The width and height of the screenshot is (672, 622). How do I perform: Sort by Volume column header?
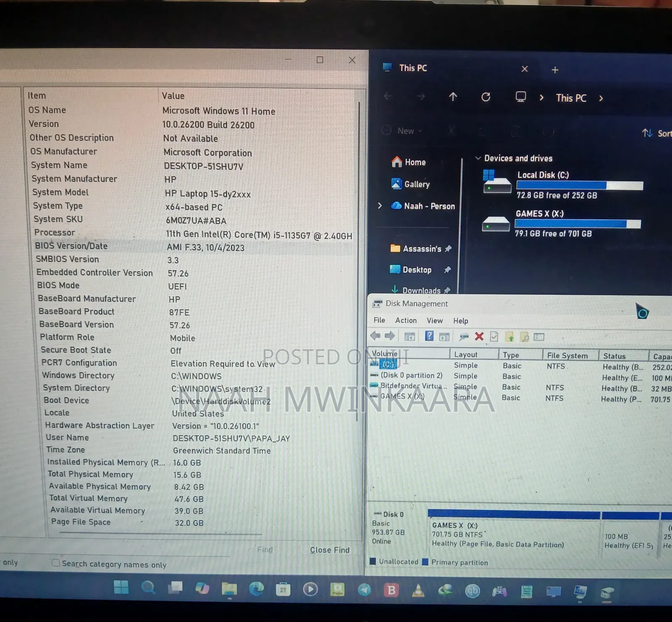click(x=408, y=354)
